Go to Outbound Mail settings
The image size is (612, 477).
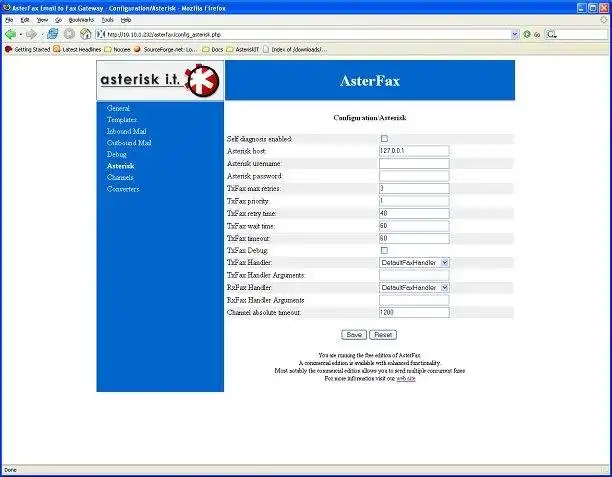(x=129, y=143)
